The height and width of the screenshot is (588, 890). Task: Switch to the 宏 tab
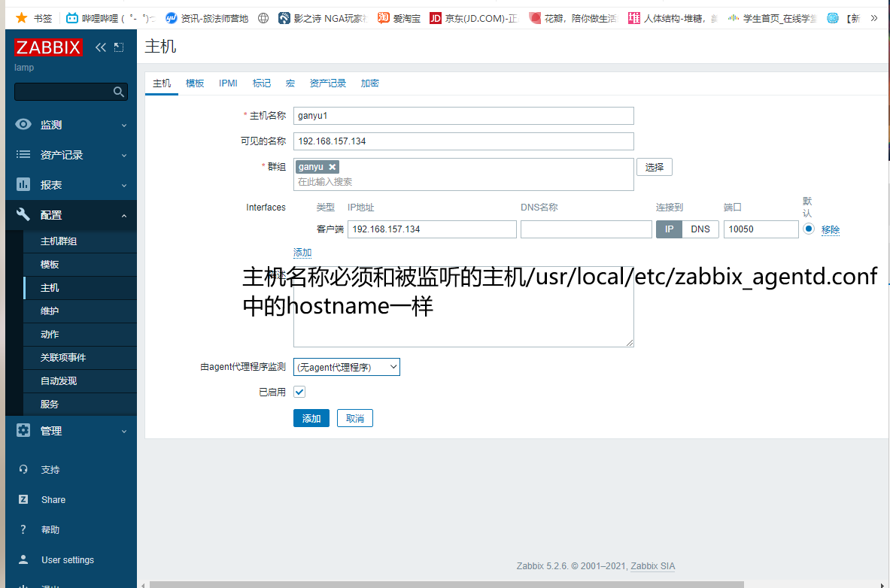pyautogui.click(x=290, y=83)
